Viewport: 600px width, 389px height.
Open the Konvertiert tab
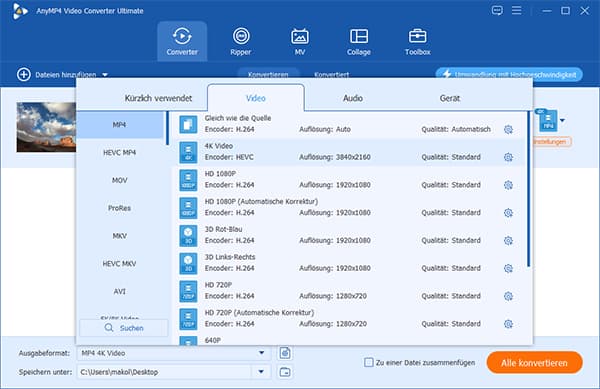[331, 75]
